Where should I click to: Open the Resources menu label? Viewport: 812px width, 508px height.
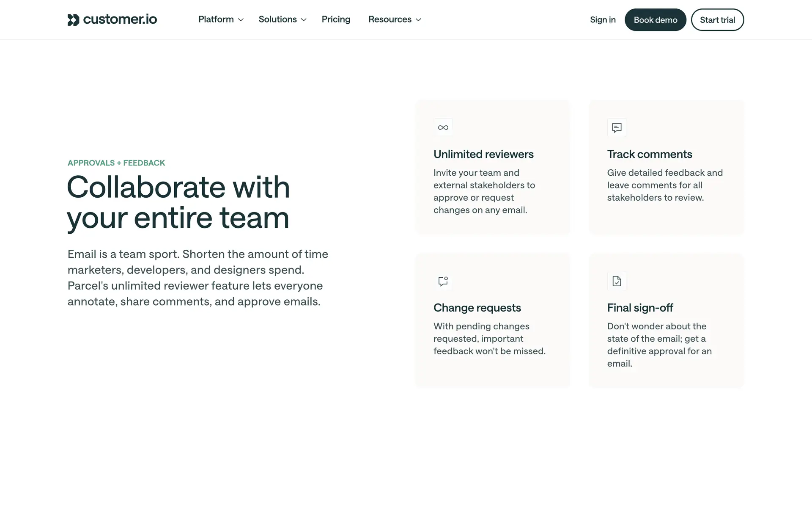coord(390,19)
